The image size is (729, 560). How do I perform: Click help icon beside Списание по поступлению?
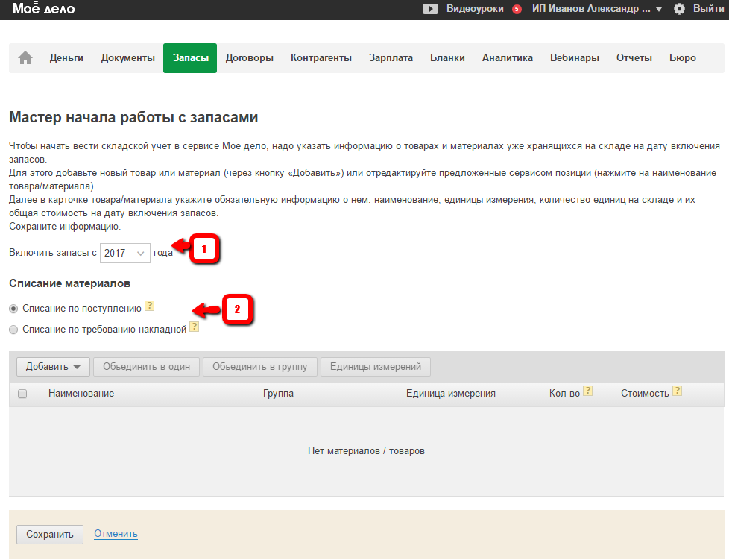coord(150,306)
